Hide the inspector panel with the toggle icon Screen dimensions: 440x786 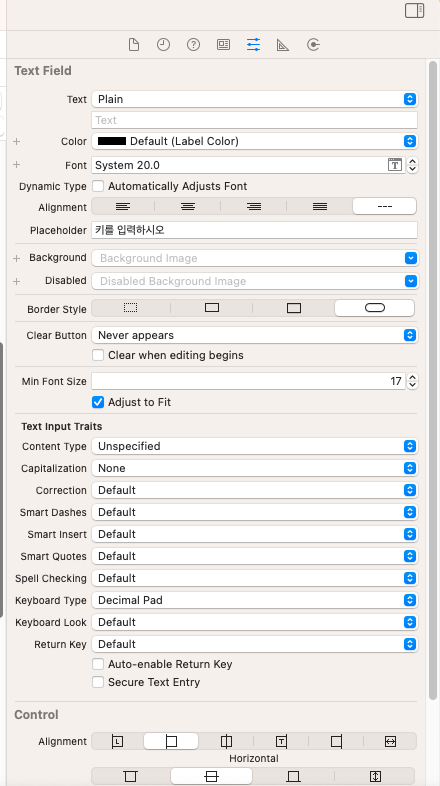414,11
